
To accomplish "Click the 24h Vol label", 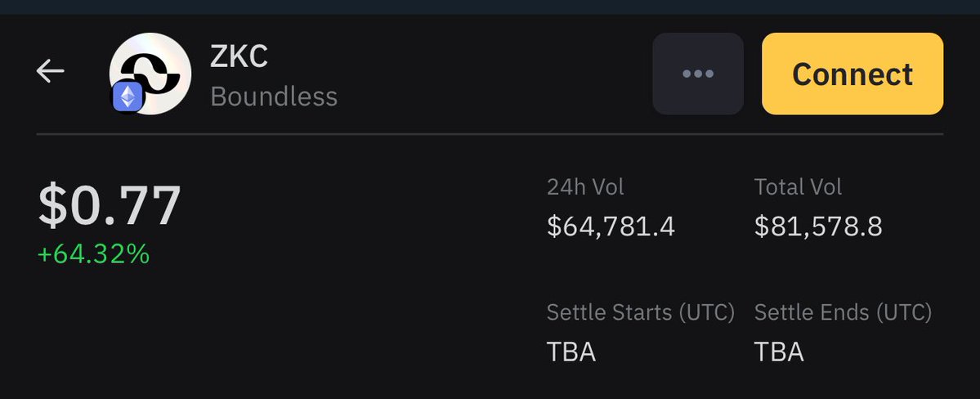I will 585,187.
